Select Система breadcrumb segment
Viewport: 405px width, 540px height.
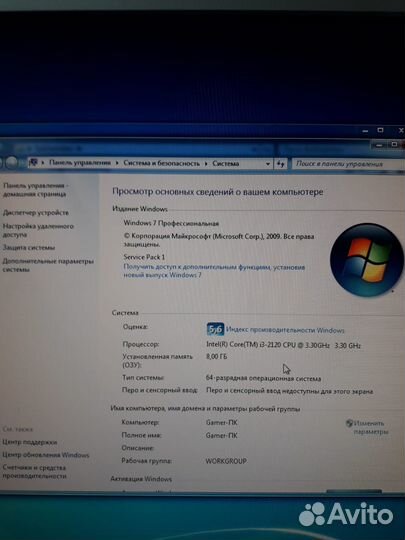(226, 164)
